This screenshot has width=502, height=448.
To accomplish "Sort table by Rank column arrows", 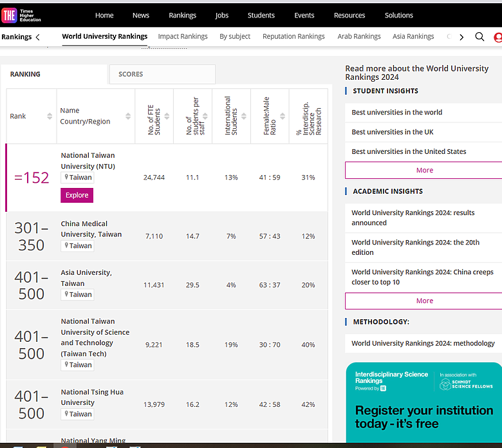I will point(50,116).
